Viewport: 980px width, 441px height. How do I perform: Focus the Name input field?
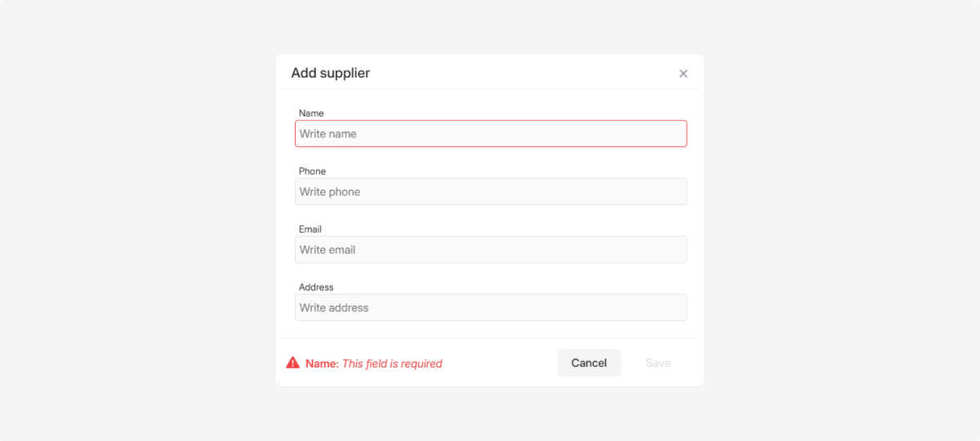490,134
